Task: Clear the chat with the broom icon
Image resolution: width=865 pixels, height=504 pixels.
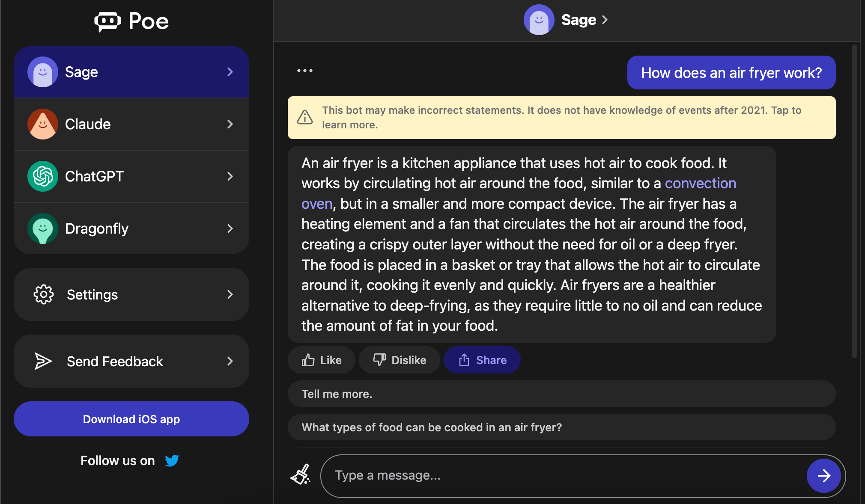Action: (300, 475)
